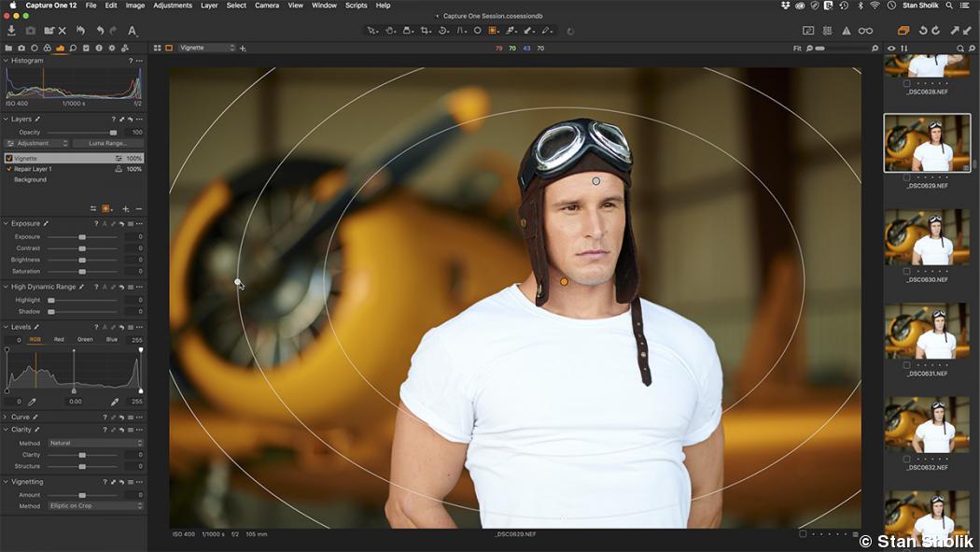This screenshot has height=552, width=980.
Task: Open the Output gear tool tab
Action: tap(112, 49)
